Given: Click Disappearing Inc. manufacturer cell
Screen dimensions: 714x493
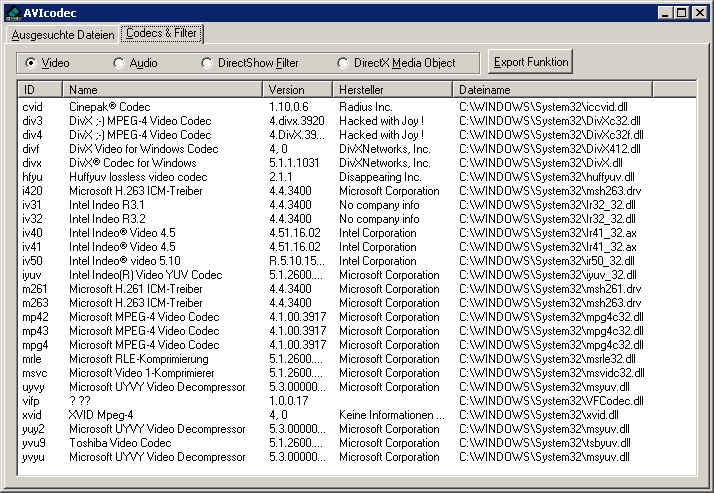Looking at the screenshot, I should point(380,177).
